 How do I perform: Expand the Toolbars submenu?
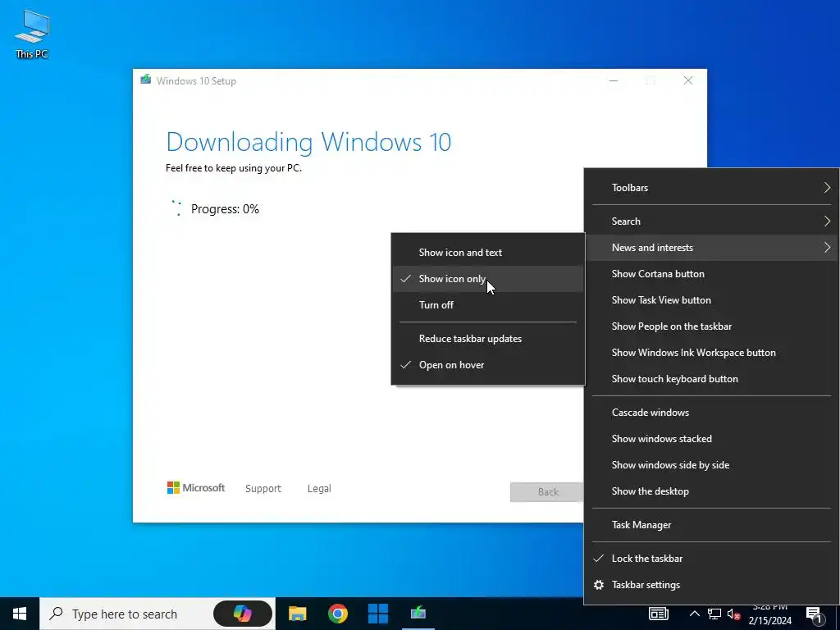711,188
